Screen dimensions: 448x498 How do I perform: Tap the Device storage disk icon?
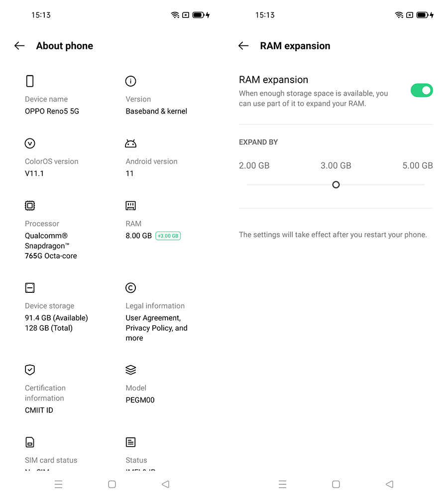coord(30,288)
